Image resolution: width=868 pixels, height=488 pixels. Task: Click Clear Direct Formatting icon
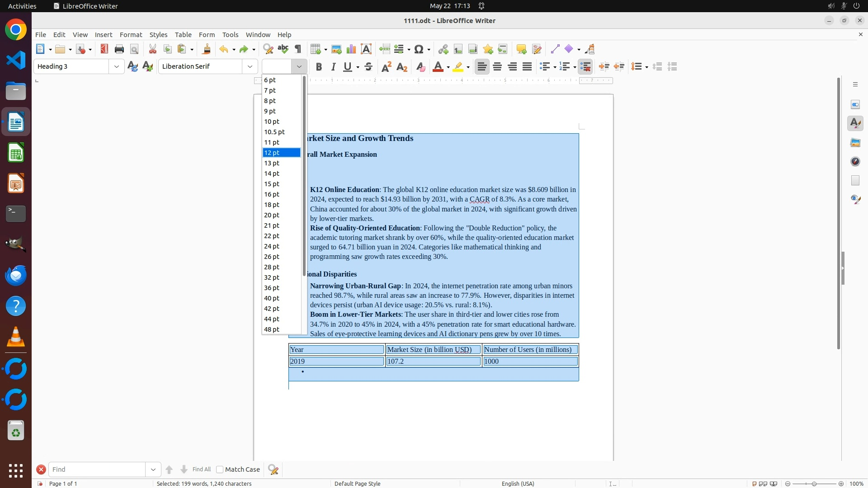point(420,67)
